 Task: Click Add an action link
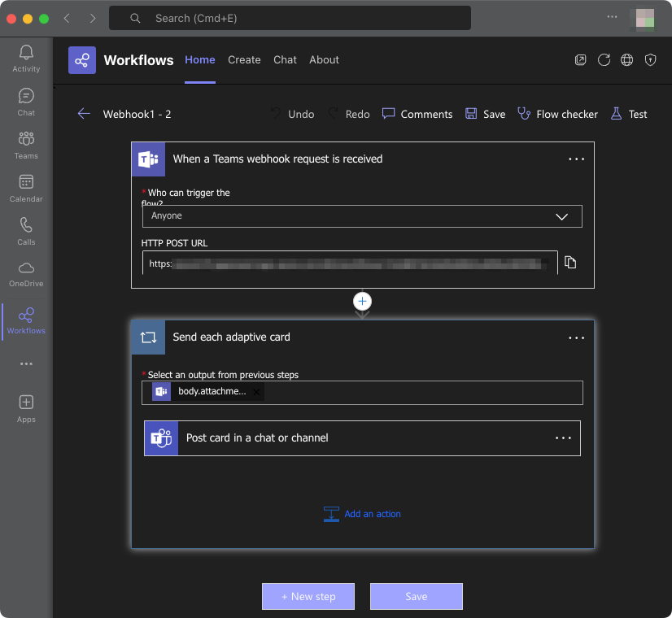coord(363,514)
